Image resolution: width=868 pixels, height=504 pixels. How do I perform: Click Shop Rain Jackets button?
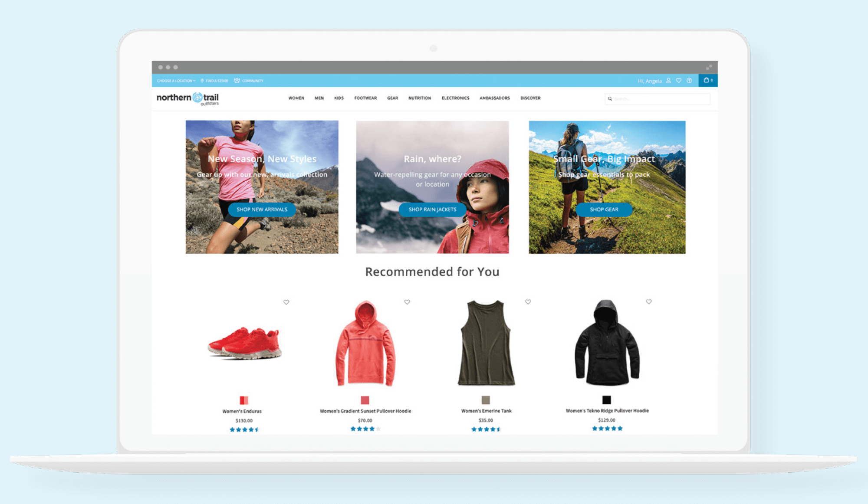coord(432,209)
